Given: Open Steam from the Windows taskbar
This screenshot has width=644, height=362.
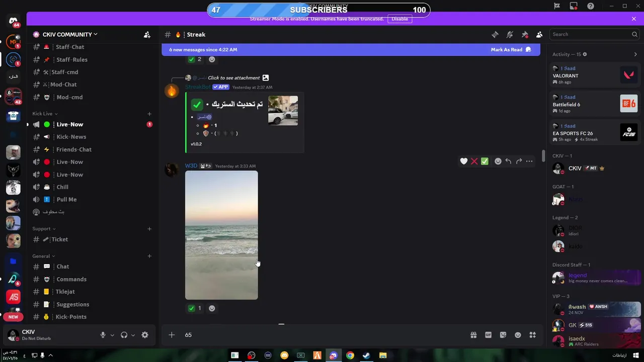Looking at the screenshot, I should [x=366, y=355].
